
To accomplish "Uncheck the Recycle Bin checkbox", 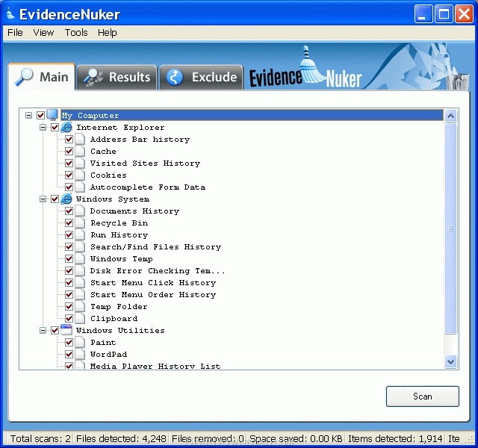I will click(x=69, y=223).
